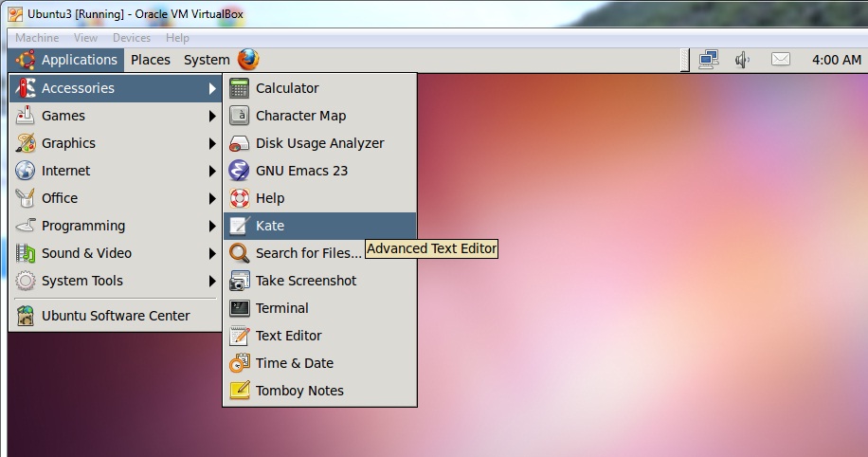Choose the Calculator label in the submenu
Image resolution: width=868 pixels, height=457 pixels.
287,88
